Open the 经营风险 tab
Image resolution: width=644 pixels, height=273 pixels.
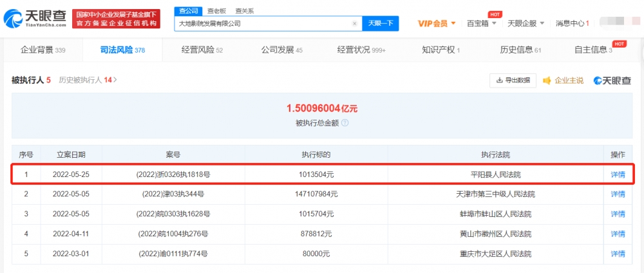pos(202,50)
